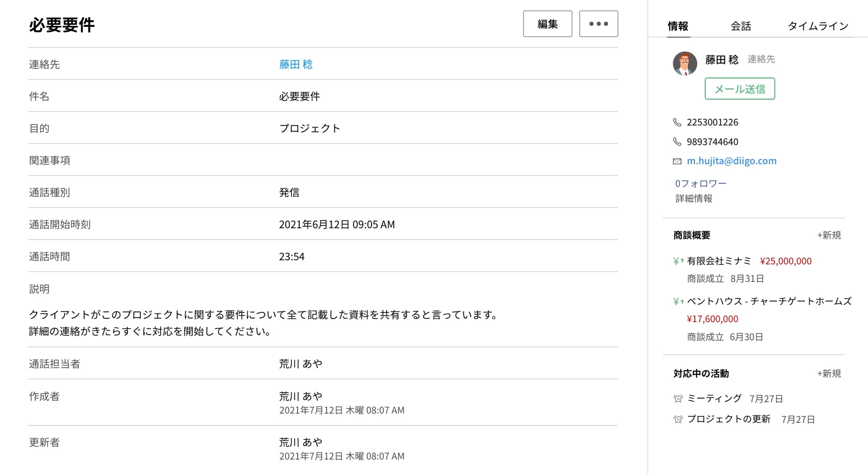Open the three-dot more options menu
868x474 pixels.
598,24
